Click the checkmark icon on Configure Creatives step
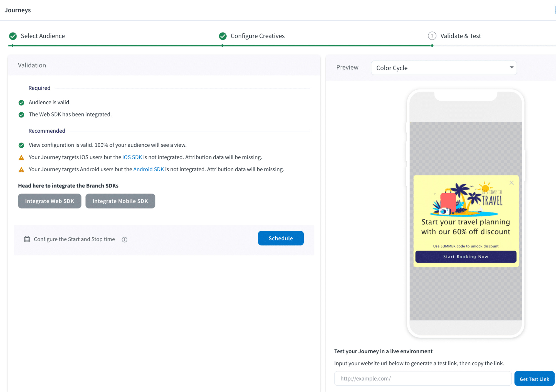This screenshot has height=392, width=556. click(222, 36)
